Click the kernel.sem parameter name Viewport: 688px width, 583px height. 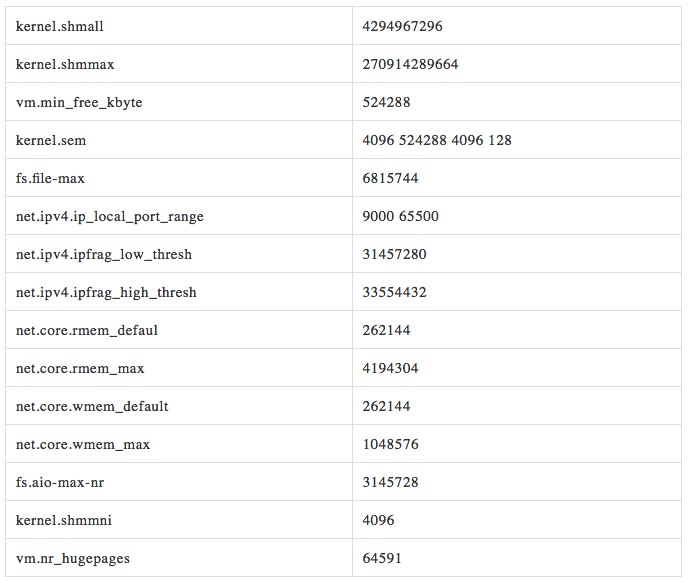pyautogui.click(x=52, y=140)
